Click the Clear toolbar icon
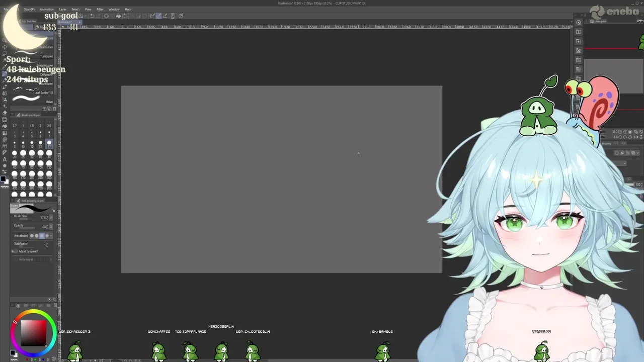The height and width of the screenshot is (362, 644). pos(106,16)
